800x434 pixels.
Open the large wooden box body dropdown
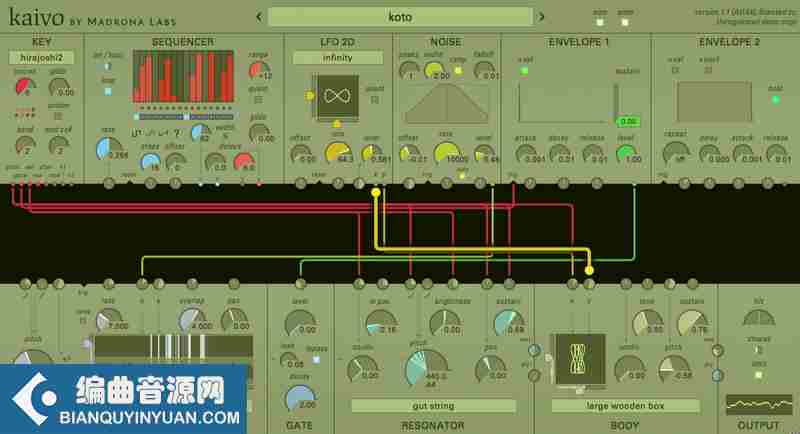point(625,406)
